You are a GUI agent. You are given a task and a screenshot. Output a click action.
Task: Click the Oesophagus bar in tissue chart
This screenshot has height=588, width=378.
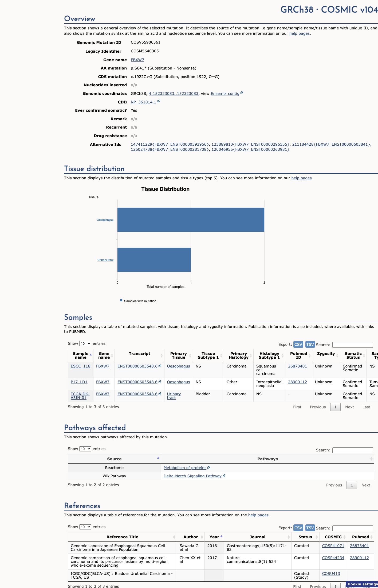pyautogui.click(x=191, y=220)
